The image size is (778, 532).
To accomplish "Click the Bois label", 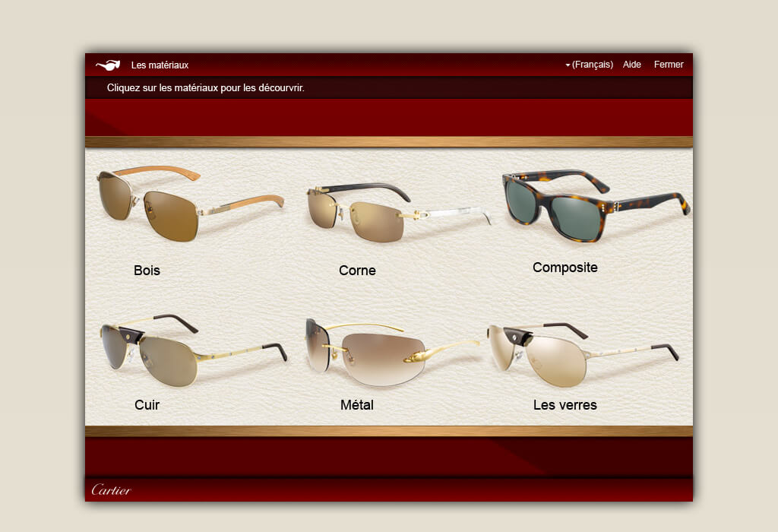I will pos(147,271).
